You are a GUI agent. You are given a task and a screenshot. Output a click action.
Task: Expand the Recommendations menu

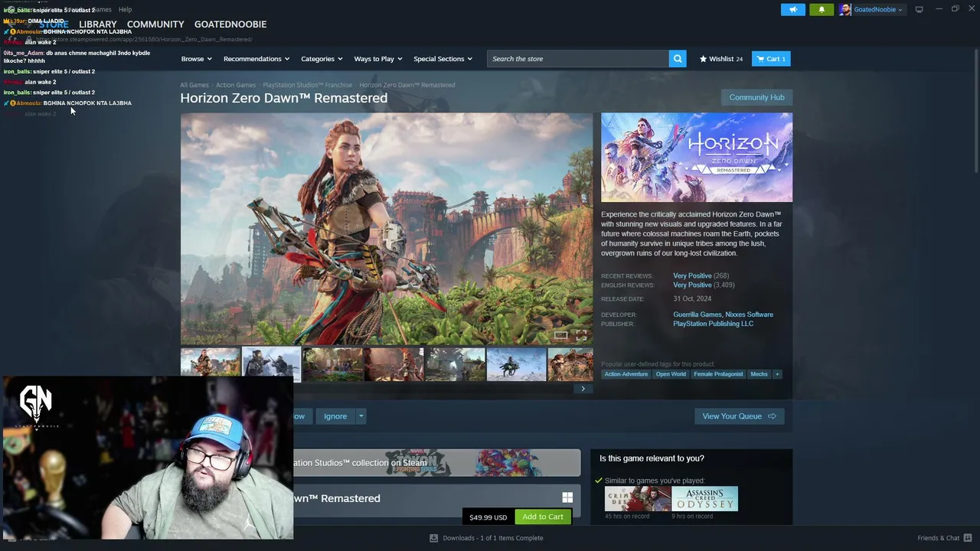pyautogui.click(x=256, y=59)
